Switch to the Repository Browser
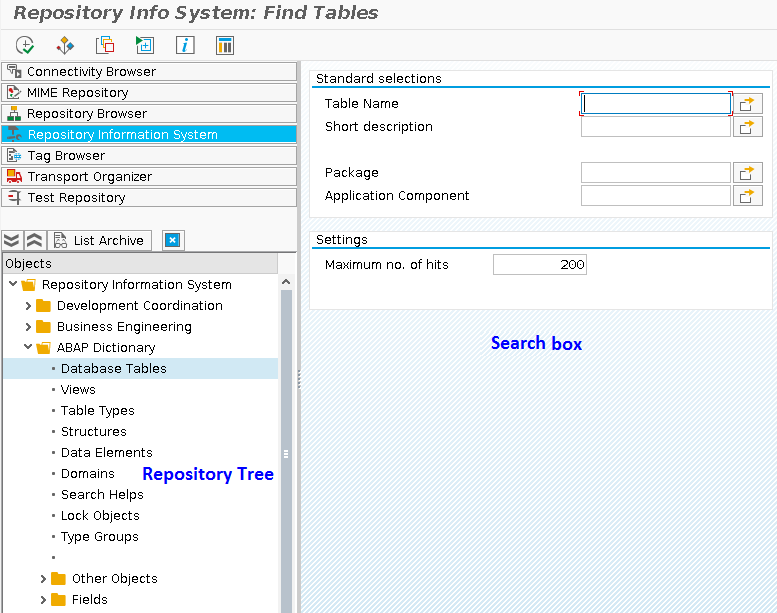The width and height of the screenshot is (777, 613). [x=149, y=114]
